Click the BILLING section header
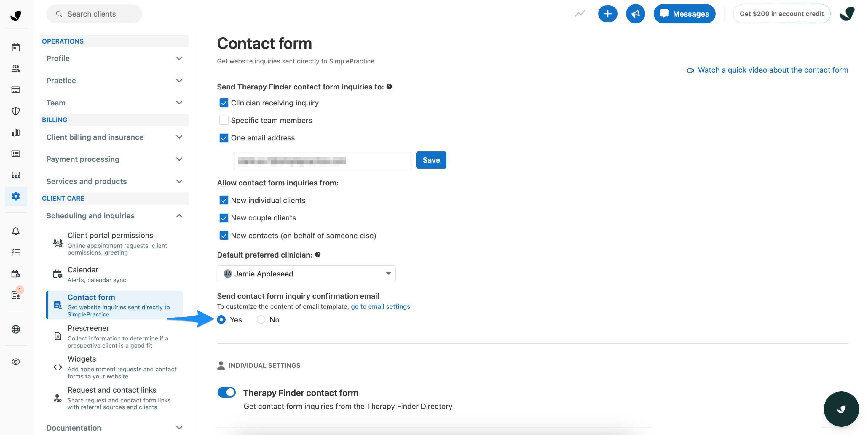The width and height of the screenshot is (868, 435). tap(114, 120)
